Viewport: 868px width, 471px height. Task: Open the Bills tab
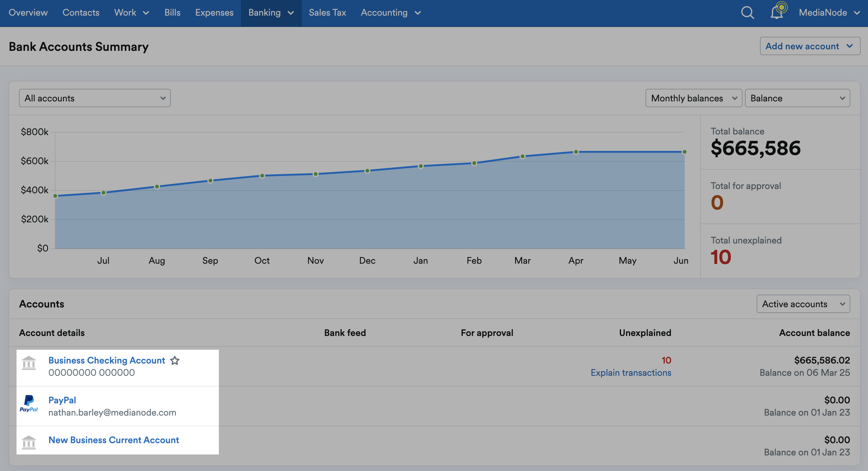pyautogui.click(x=172, y=13)
